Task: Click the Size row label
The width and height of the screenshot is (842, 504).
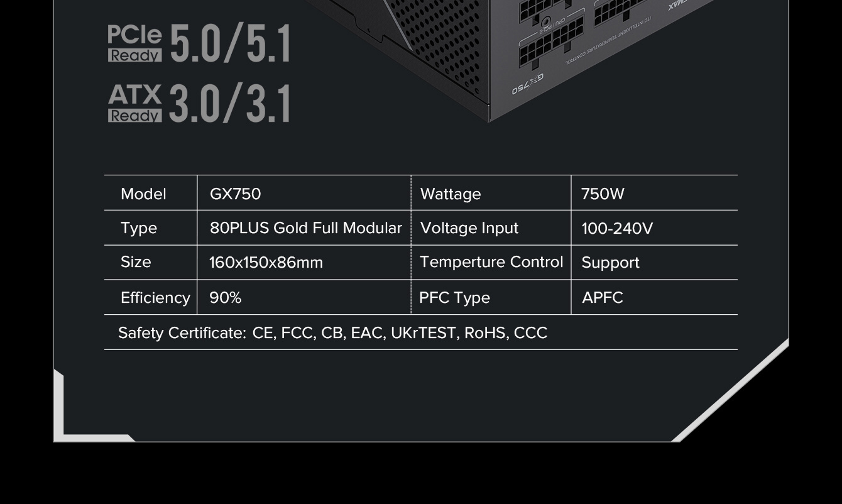Action: 136,262
